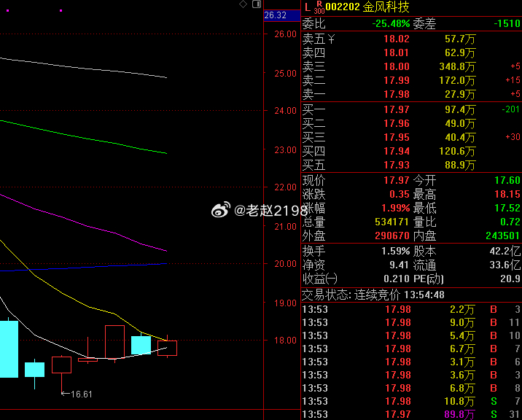
Task: Click the 买四 price 17.94
Action: click(x=396, y=151)
